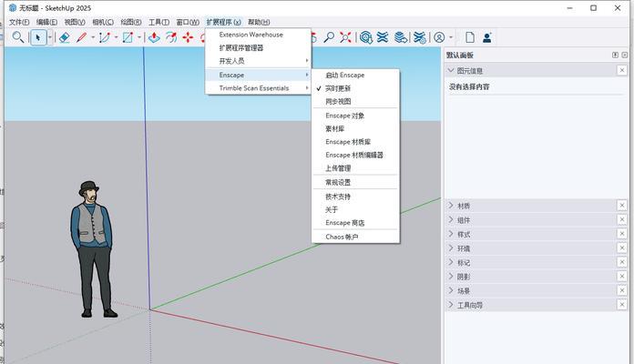Select the red Pencil line tool
Viewport: 634px width, 364px height.
[81, 37]
